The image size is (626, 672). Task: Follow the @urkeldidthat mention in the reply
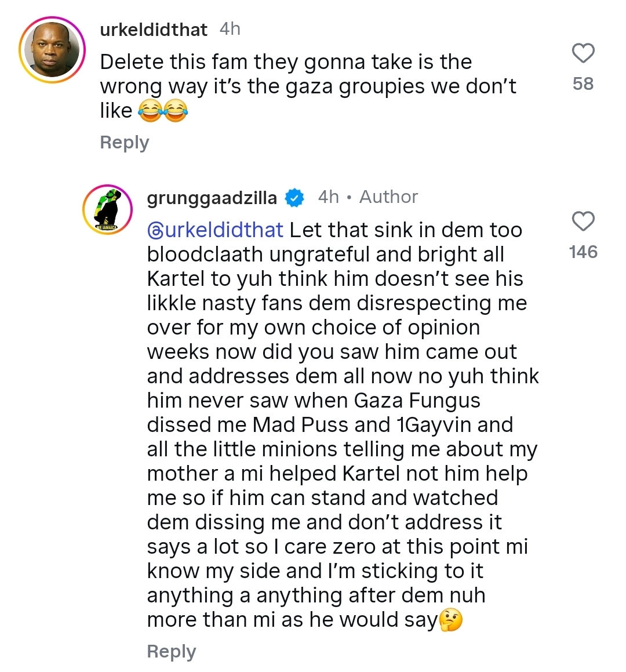[215, 230]
